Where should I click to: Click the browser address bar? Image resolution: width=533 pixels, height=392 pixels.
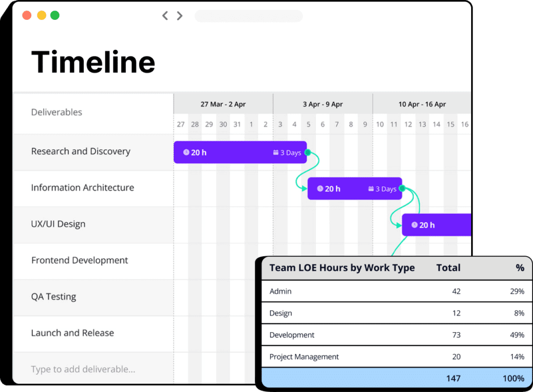click(x=248, y=16)
